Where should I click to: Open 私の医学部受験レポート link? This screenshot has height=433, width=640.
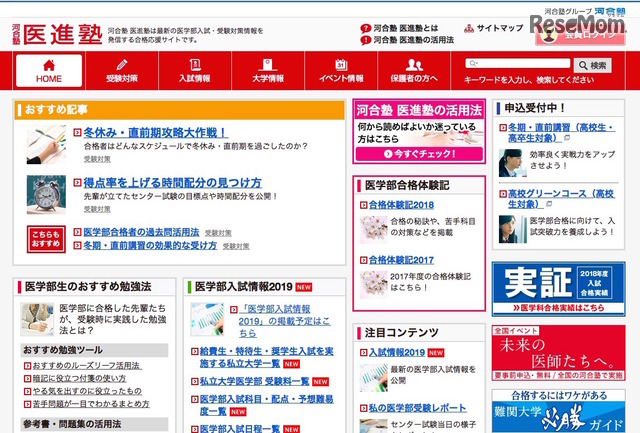click(x=418, y=408)
